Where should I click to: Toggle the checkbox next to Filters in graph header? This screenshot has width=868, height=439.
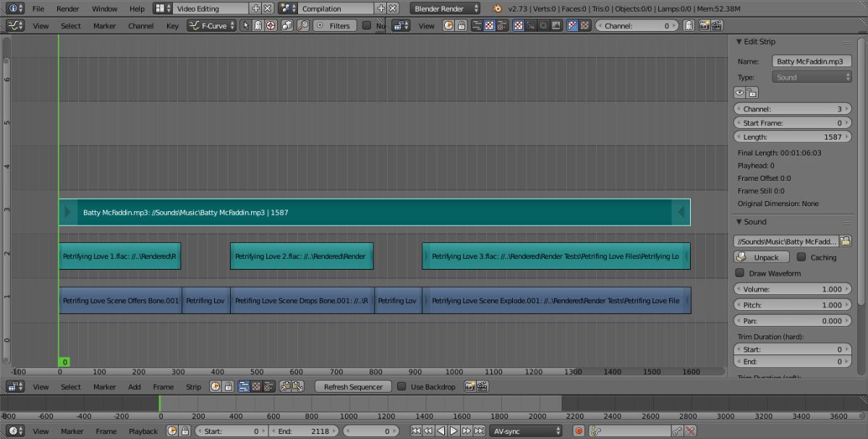click(367, 25)
